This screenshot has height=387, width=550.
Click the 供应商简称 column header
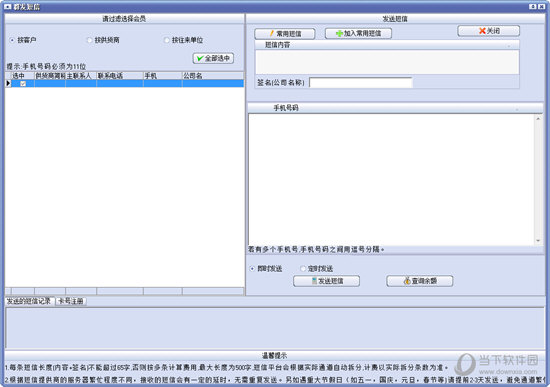tap(50, 76)
